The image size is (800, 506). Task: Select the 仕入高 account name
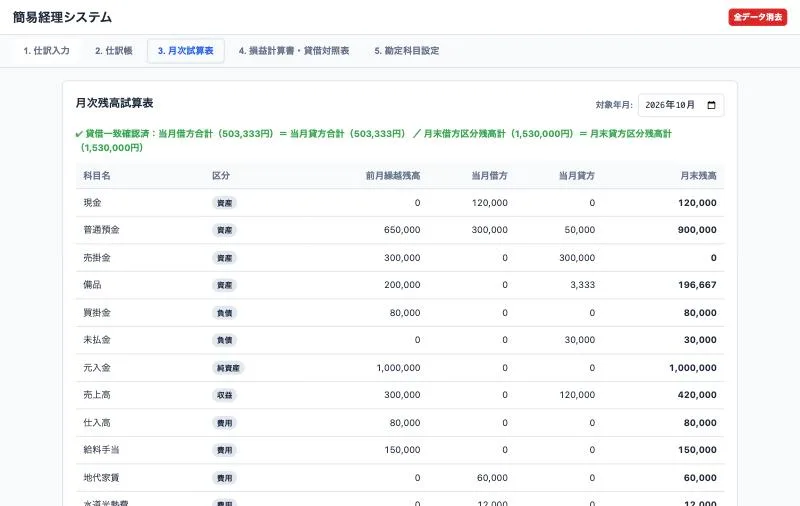97,423
